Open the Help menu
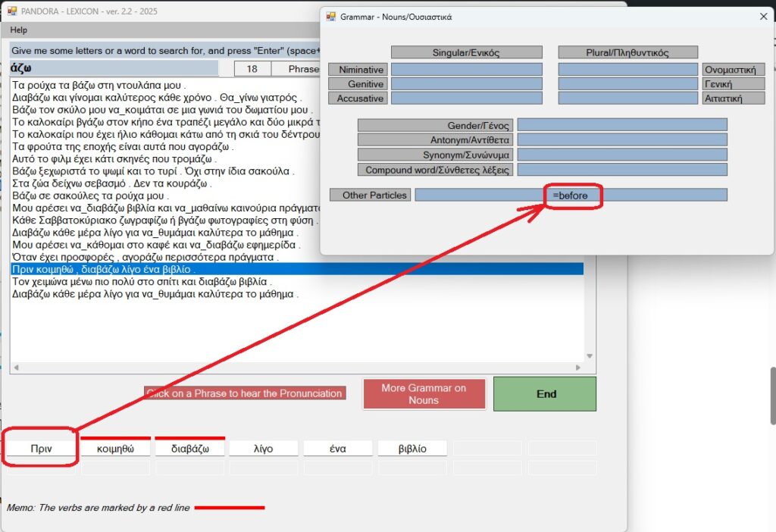776x532 pixels. [x=18, y=30]
